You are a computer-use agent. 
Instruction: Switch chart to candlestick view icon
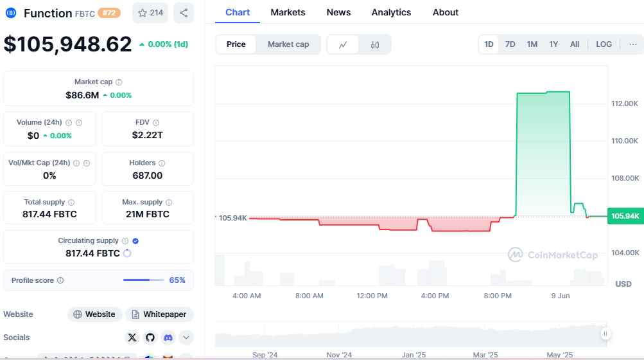coord(374,44)
